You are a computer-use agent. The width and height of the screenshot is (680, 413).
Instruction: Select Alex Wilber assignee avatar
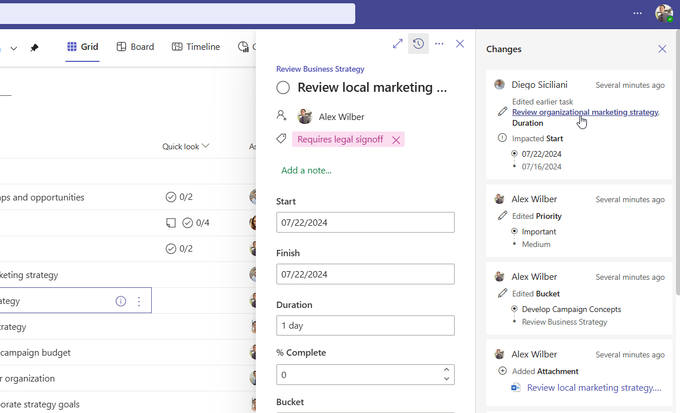[x=305, y=117]
